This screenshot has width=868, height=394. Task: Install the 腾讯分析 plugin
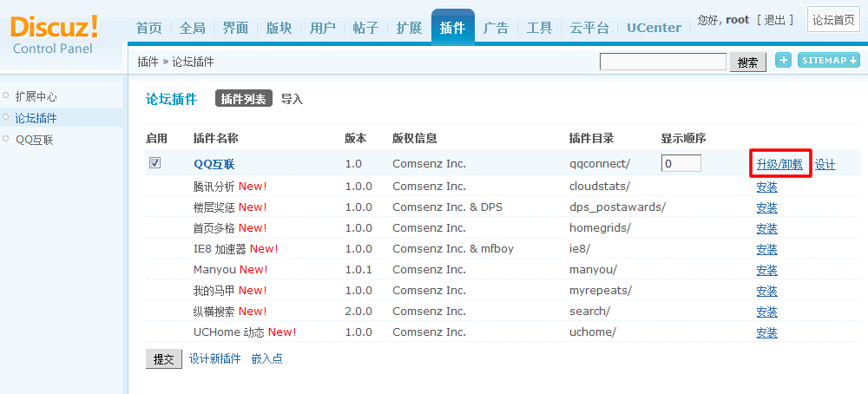coord(766,187)
